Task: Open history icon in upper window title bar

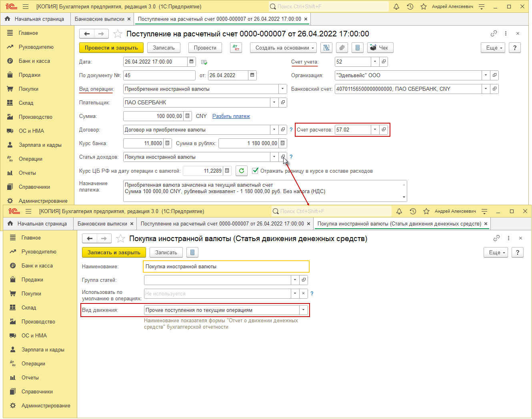Action: 410,6
